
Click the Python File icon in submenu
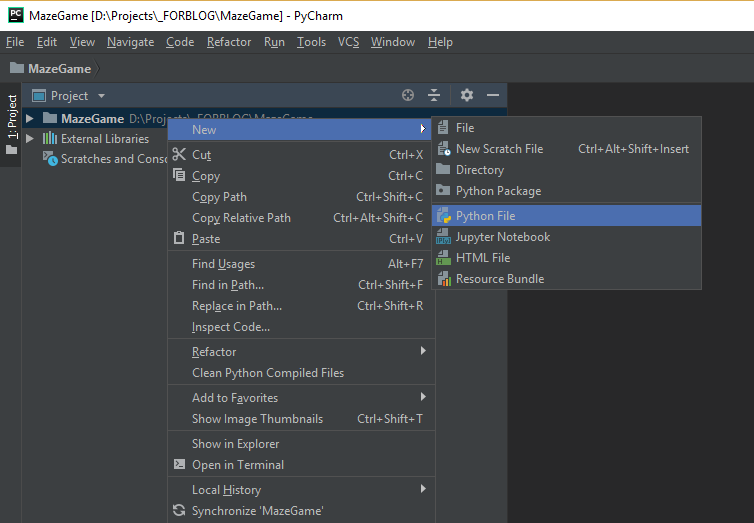444,216
